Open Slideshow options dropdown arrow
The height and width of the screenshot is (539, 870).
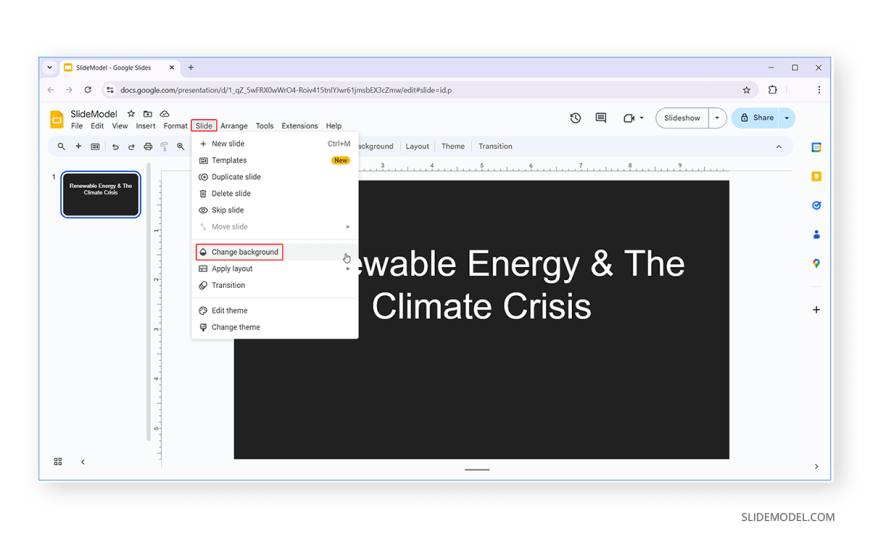click(717, 118)
